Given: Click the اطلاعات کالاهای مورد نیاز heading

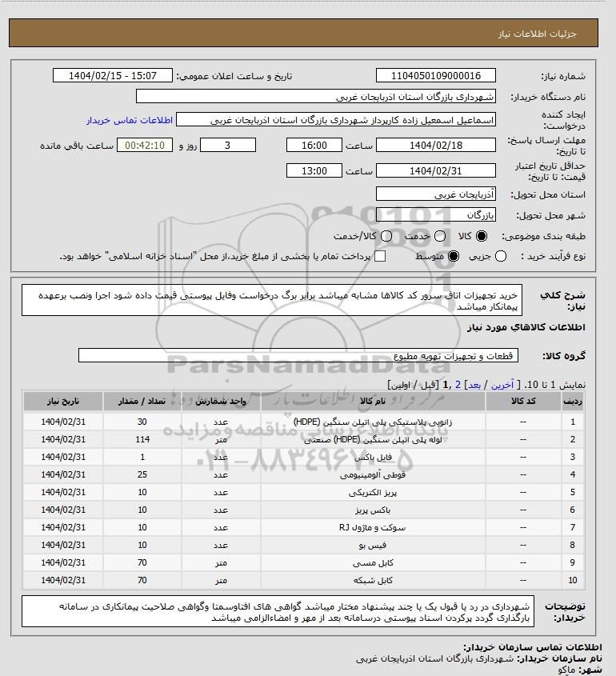Looking at the screenshot, I should [526, 327].
